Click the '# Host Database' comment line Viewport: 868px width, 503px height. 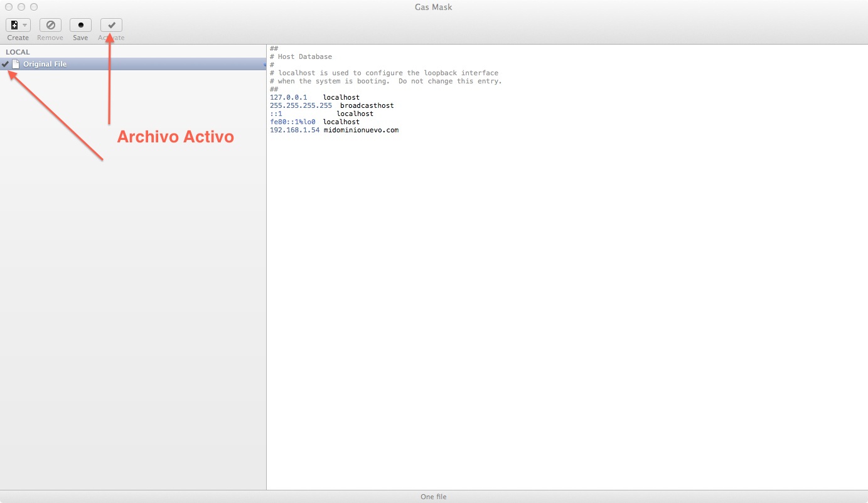coord(301,57)
